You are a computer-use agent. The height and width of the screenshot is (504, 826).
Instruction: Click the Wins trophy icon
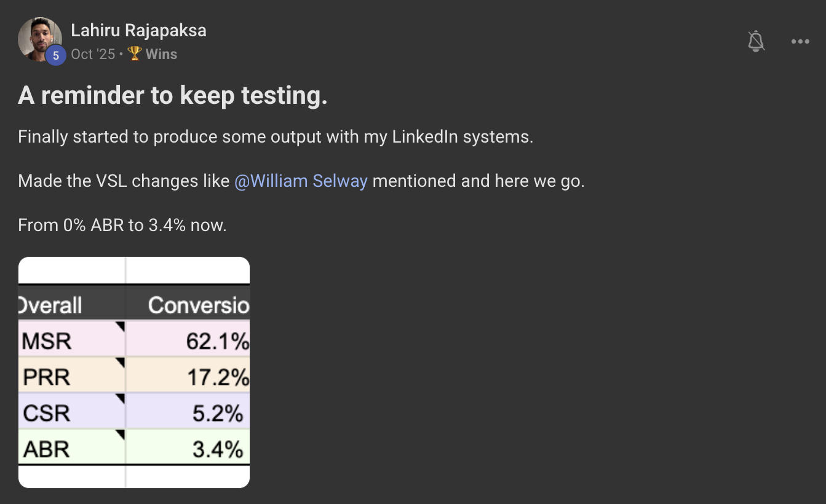point(135,54)
